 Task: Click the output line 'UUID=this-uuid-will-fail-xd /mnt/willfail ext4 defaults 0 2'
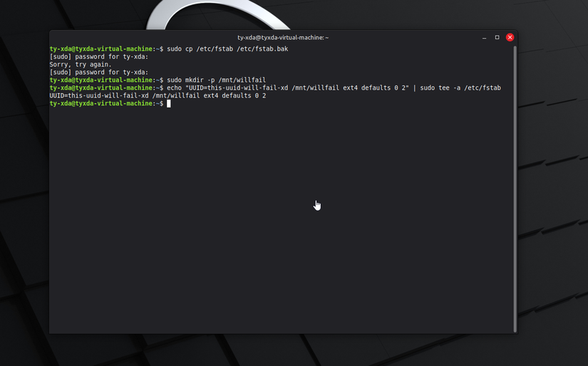click(158, 96)
